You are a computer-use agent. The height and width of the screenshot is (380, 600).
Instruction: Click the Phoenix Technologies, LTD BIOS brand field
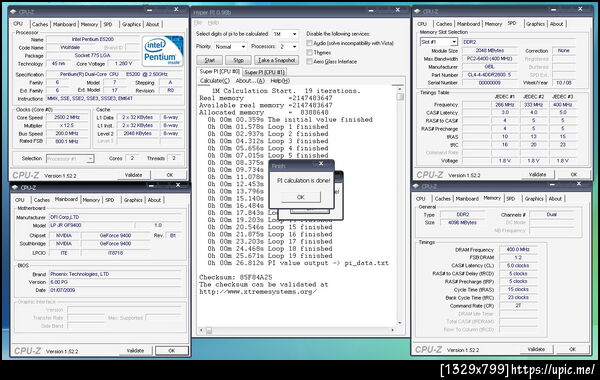[115, 274]
